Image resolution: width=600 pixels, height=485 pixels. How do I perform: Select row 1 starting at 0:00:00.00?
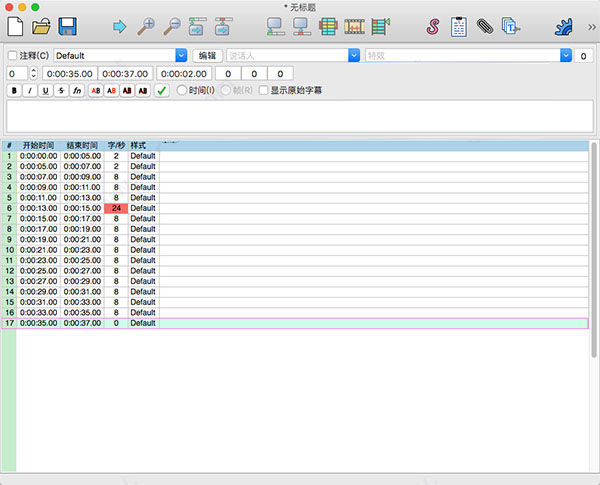pyautogui.click(x=295, y=156)
